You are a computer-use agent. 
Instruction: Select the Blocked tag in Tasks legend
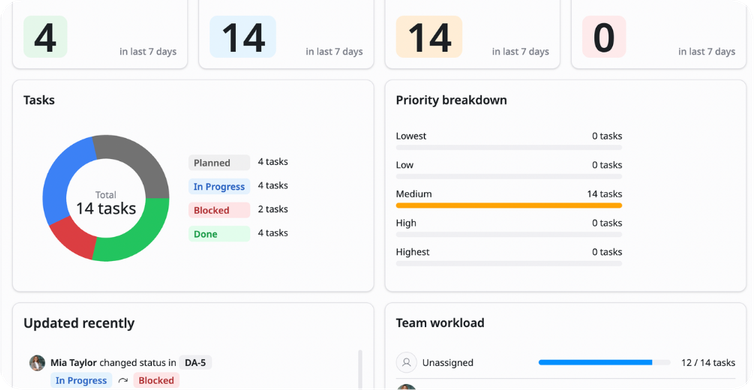tap(219, 210)
